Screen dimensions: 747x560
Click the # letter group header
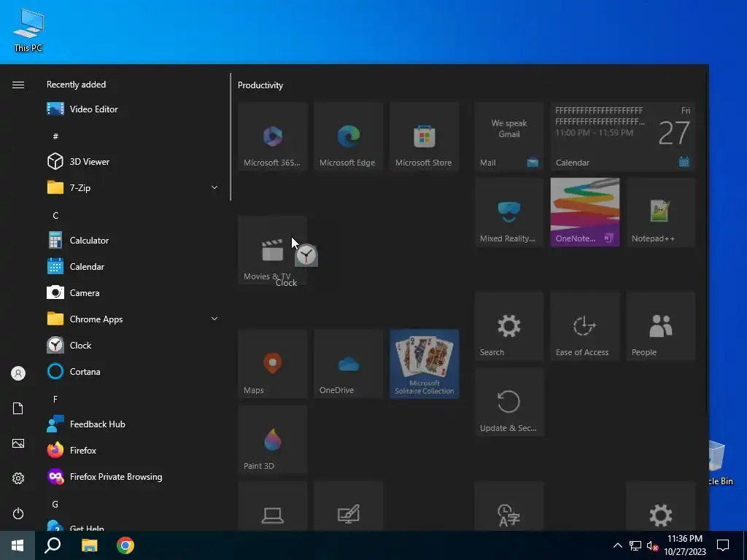55,136
